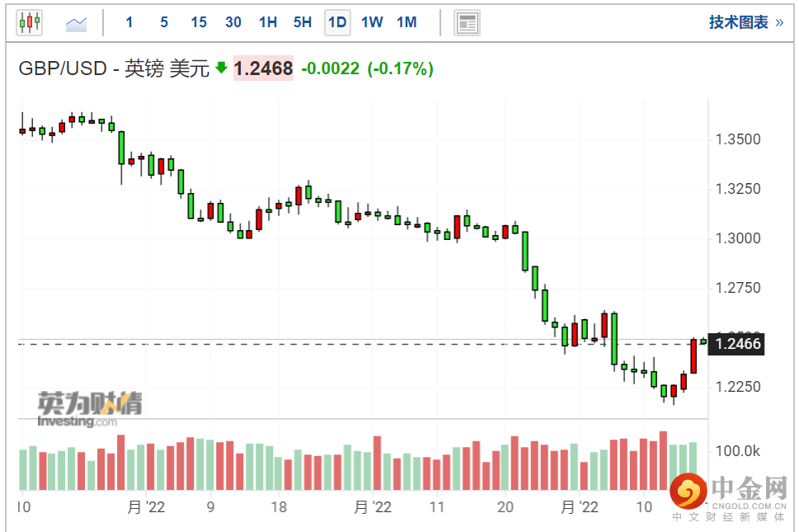
Task: Switch to the 30 minute interval
Action: [x=233, y=22]
